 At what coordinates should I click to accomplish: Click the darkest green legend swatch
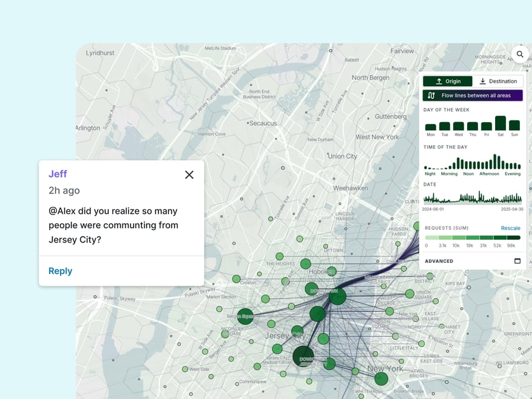tap(514, 238)
